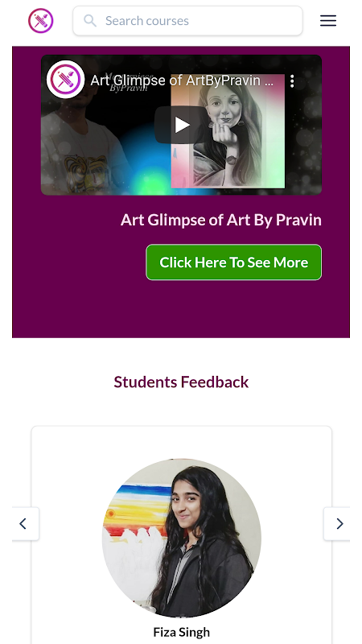The image size is (362, 644).
Task: Show the previous student feedback
Action: point(25,524)
